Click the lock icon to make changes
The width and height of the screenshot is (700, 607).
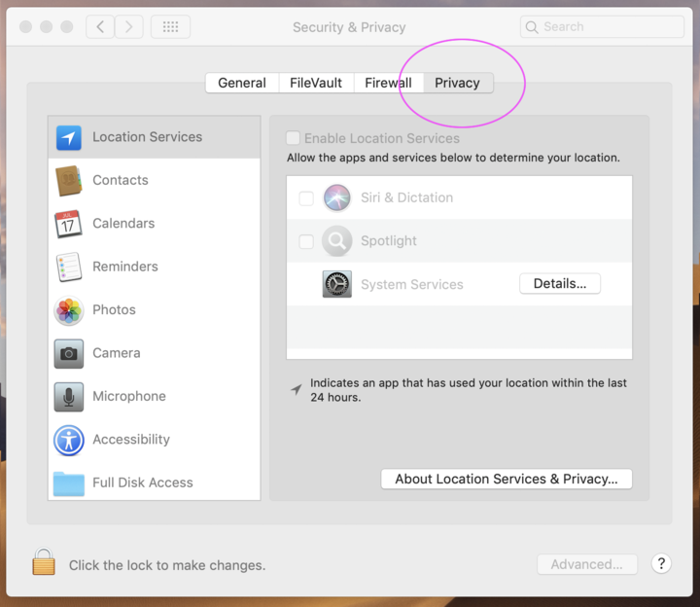pyautogui.click(x=43, y=563)
